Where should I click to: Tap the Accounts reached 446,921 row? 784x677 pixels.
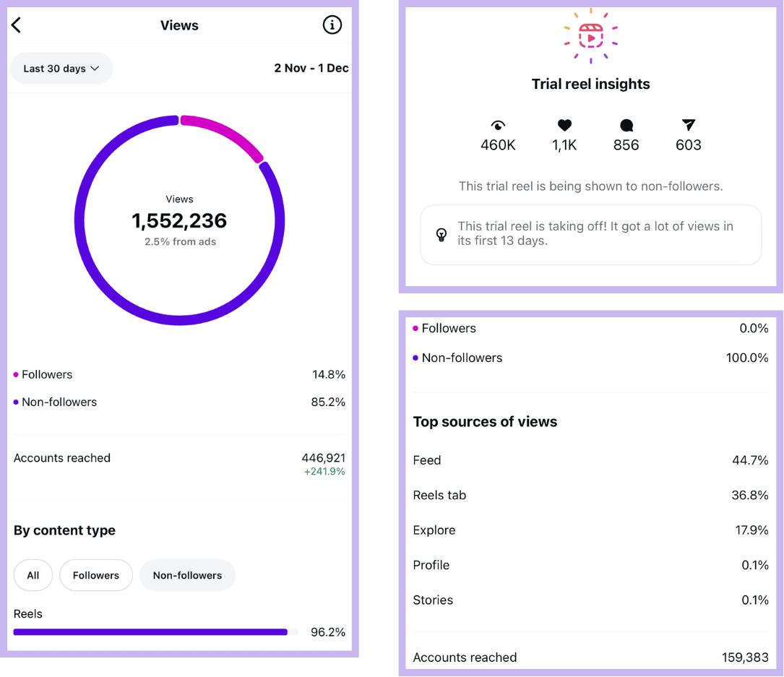click(x=179, y=463)
